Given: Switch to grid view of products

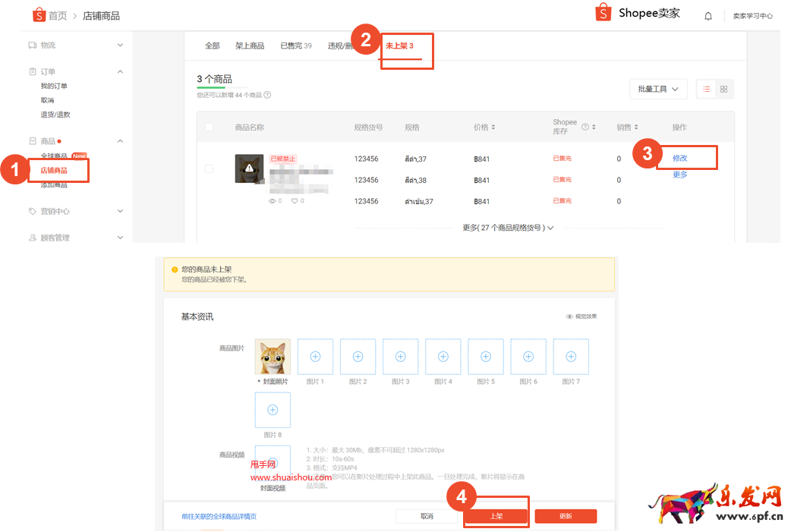Looking at the screenshot, I should (723, 89).
